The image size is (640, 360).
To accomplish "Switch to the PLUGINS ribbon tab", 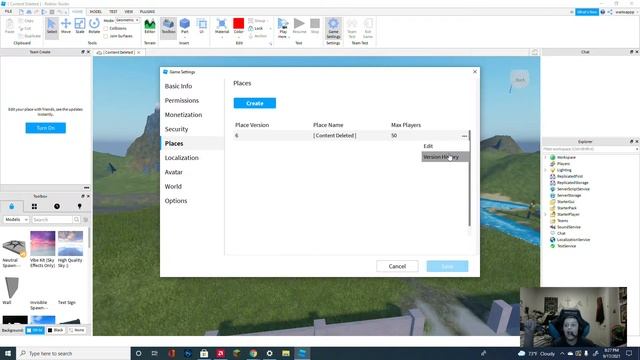I will point(147,11).
